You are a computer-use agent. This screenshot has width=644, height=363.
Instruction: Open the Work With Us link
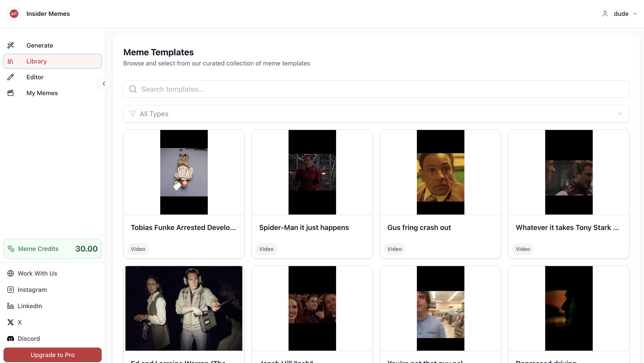(37, 273)
